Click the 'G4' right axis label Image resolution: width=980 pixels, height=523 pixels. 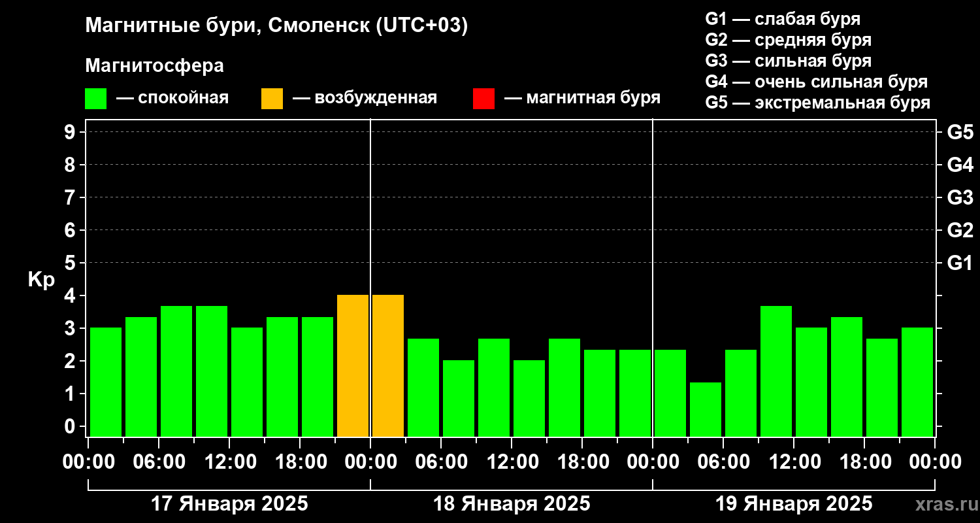tap(960, 165)
